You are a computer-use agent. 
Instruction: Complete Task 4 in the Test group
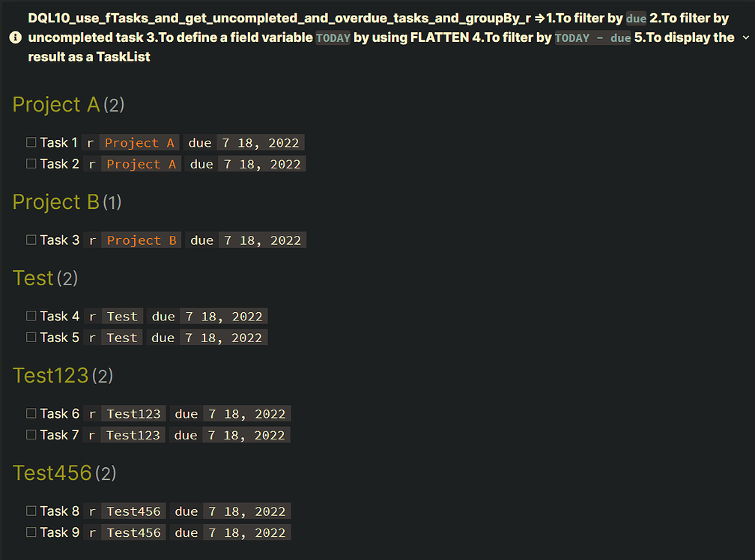pos(30,315)
